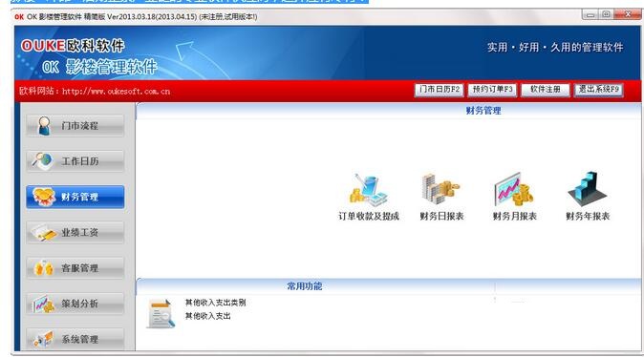This screenshot has width=644, height=357.
Task: Open 财务月报表 chart icon
Action: click(x=514, y=190)
